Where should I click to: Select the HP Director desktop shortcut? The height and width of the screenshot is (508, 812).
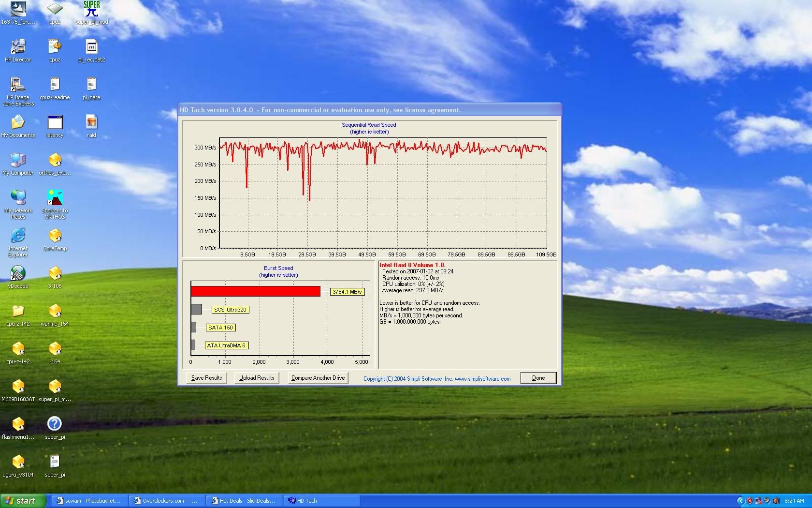[x=18, y=50]
